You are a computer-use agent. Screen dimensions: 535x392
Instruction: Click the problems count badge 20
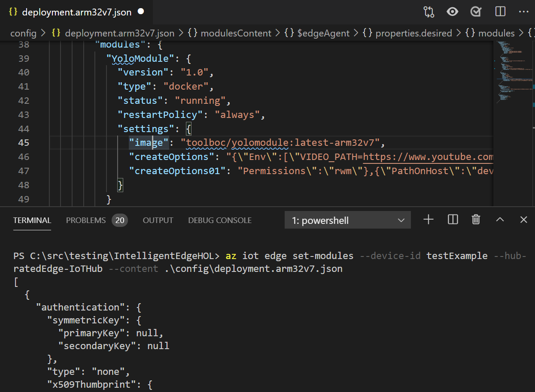click(120, 220)
